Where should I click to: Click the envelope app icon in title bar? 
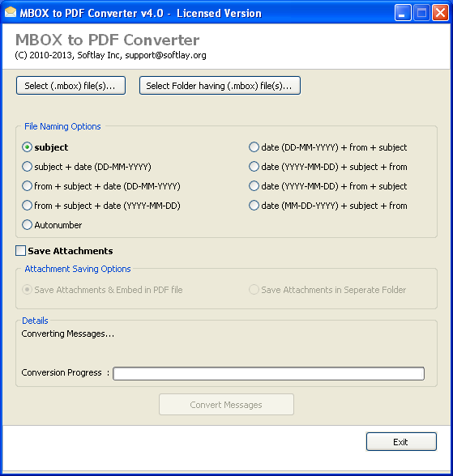11,12
